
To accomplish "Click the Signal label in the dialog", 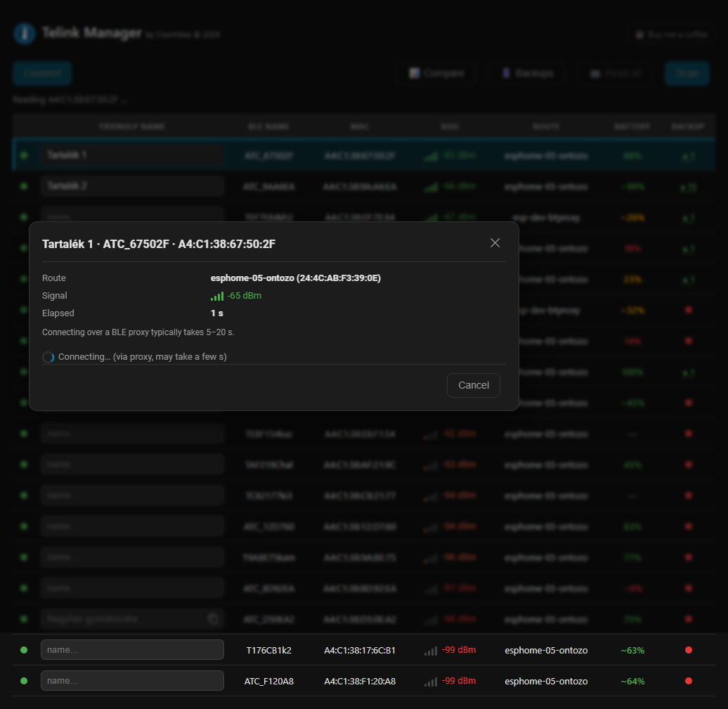I will [54, 295].
